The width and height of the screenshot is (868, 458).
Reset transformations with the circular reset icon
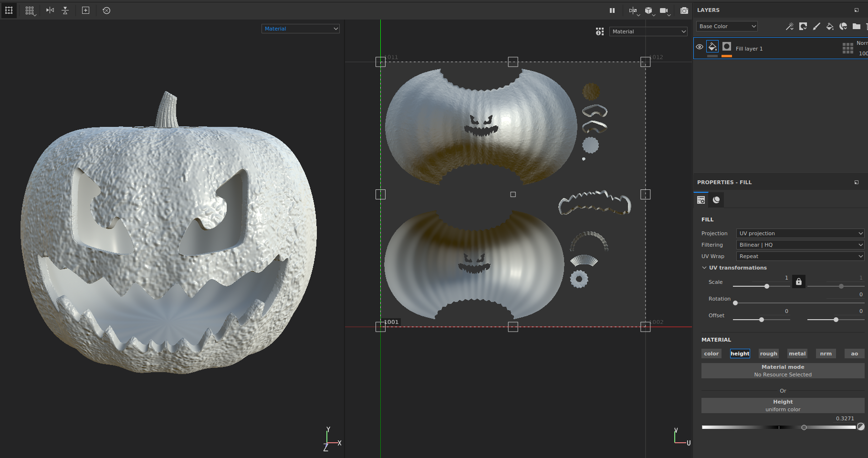(x=106, y=10)
